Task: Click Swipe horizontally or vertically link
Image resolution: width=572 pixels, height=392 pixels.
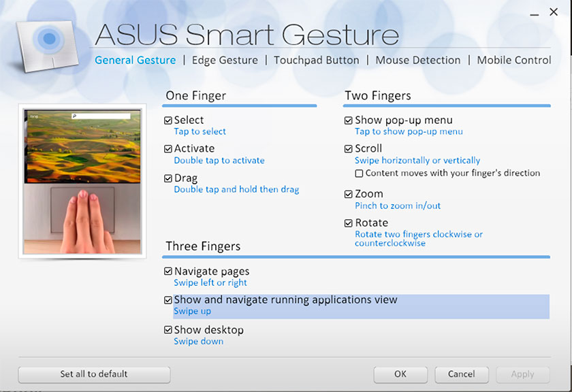Action: [x=417, y=161]
